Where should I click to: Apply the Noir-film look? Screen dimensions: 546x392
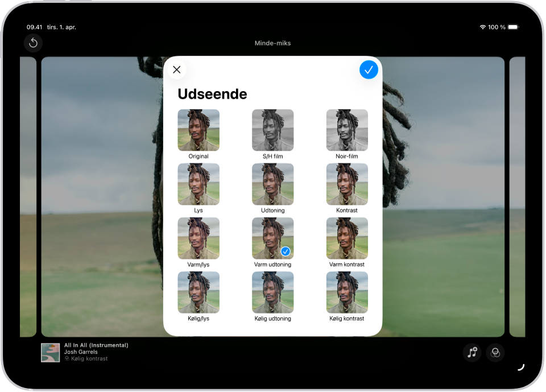coord(347,130)
